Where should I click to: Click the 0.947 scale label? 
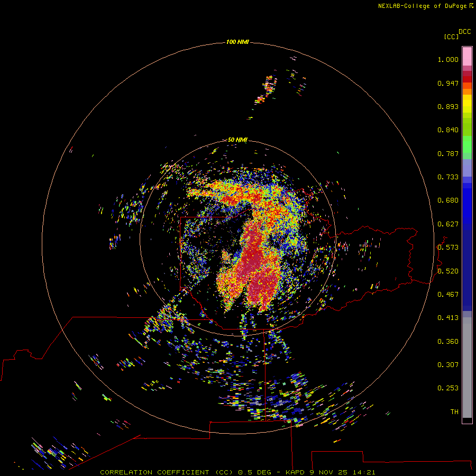click(x=448, y=83)
